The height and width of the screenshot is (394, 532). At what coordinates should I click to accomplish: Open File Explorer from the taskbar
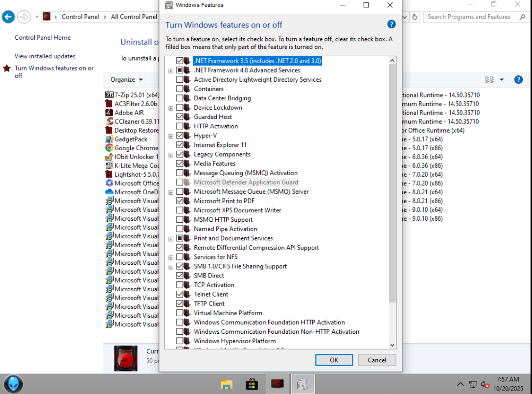[226, 384]
